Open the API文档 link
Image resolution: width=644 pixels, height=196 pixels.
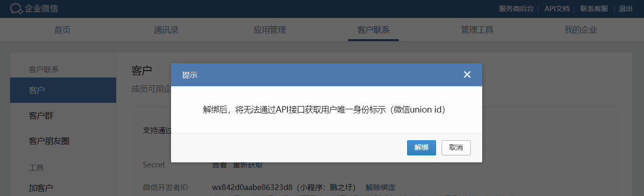click(x=557, y=9)
